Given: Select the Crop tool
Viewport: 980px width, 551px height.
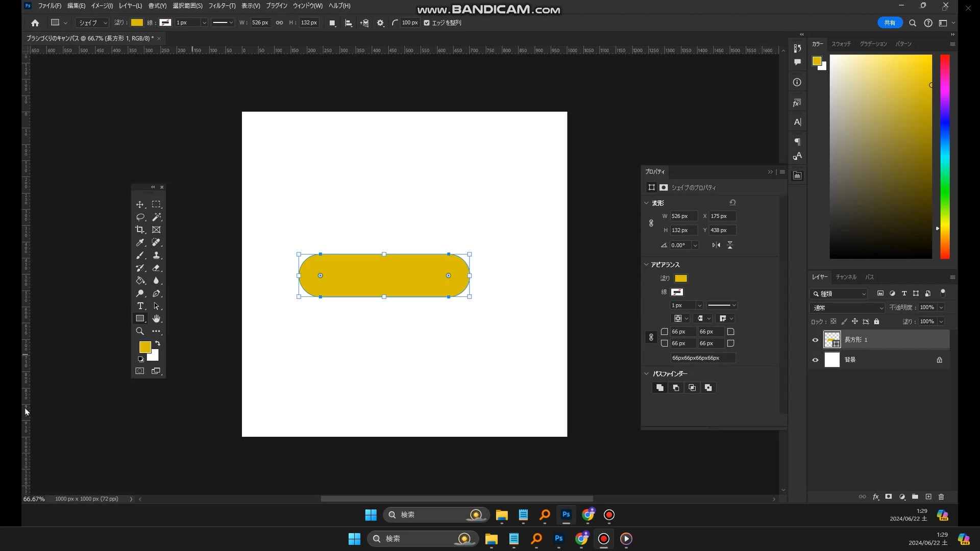Looking at the screenshot, I should coord(139,230).
